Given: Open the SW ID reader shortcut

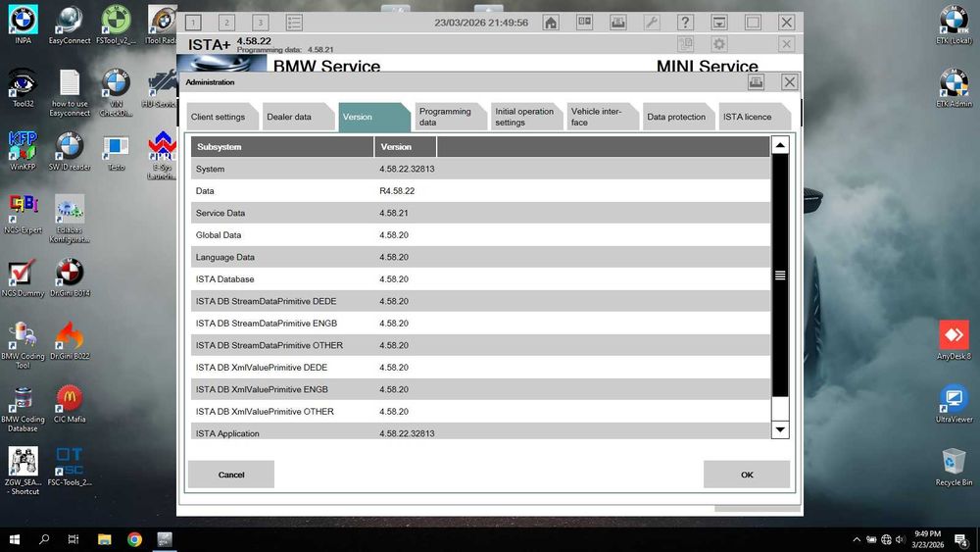Looking at the screenshot, I should (70, 151).
